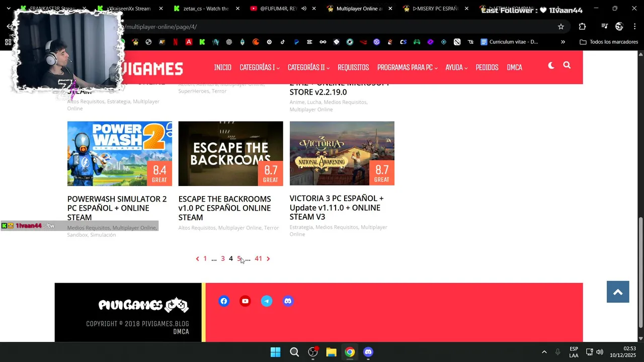Image resolution: width=644 pixels, height=362 pixels.
Task: Open the Pivigames Discord icon in footer
Action: coord(288,301)
